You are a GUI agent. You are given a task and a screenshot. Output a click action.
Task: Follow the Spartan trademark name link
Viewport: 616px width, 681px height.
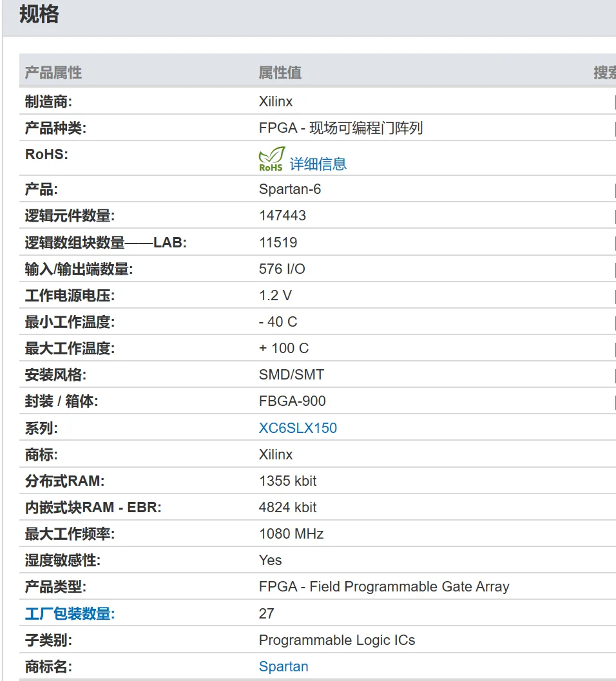pyautogui.click(x=284, y=666)
